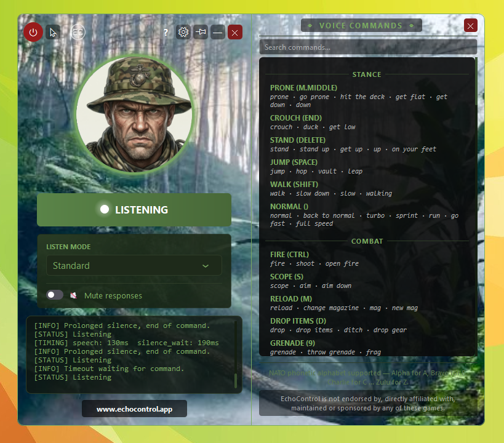
Task: Click the Listening status button
Action: tap(134, 210)
